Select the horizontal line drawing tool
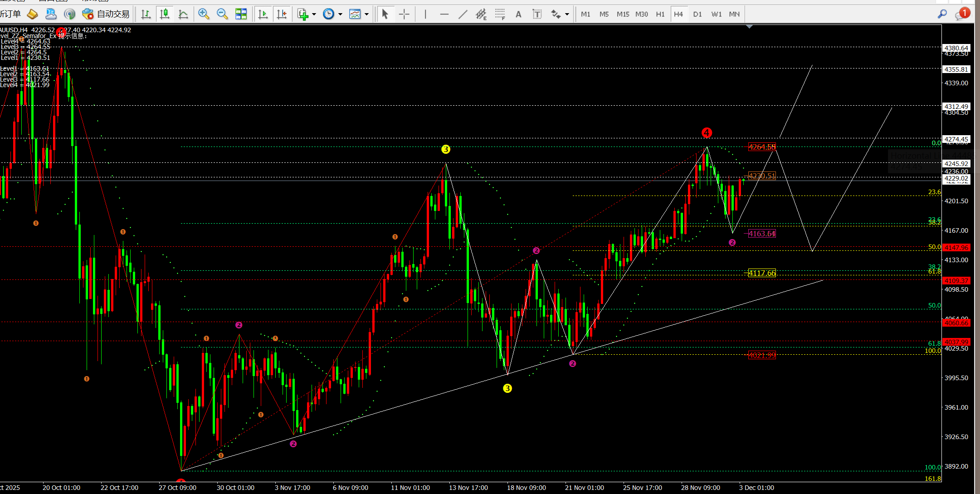Screen dimensions: 980x494 pyautogui.click(x=444, y=14)
